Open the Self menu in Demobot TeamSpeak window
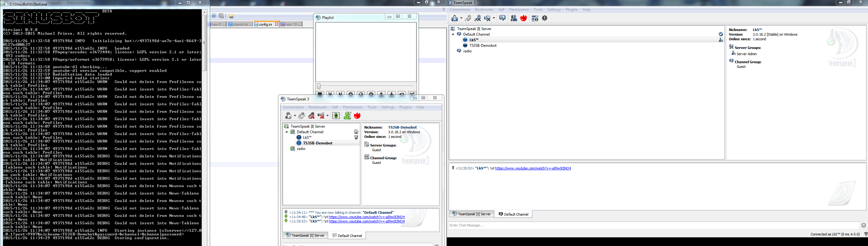The width and height of the screenshot is (868, 246). pyautogui.click(x=335, y=107)
